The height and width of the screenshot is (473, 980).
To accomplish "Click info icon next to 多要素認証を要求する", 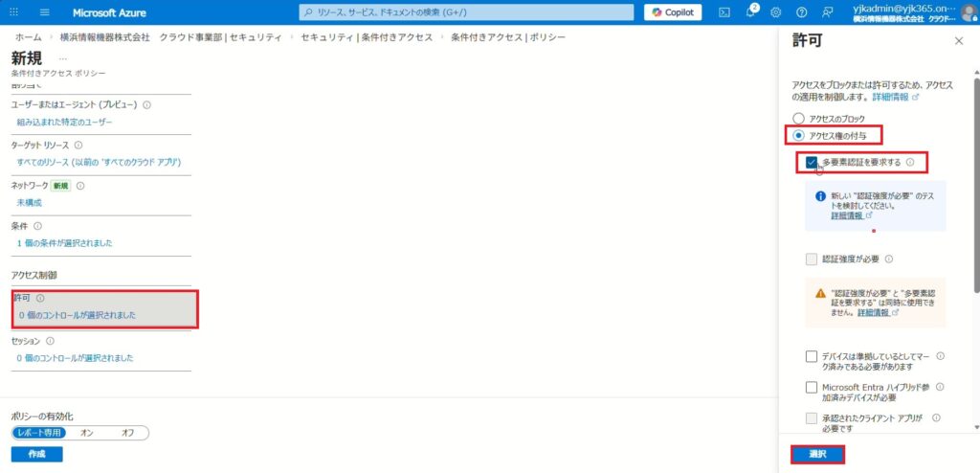I will point(910,163).
